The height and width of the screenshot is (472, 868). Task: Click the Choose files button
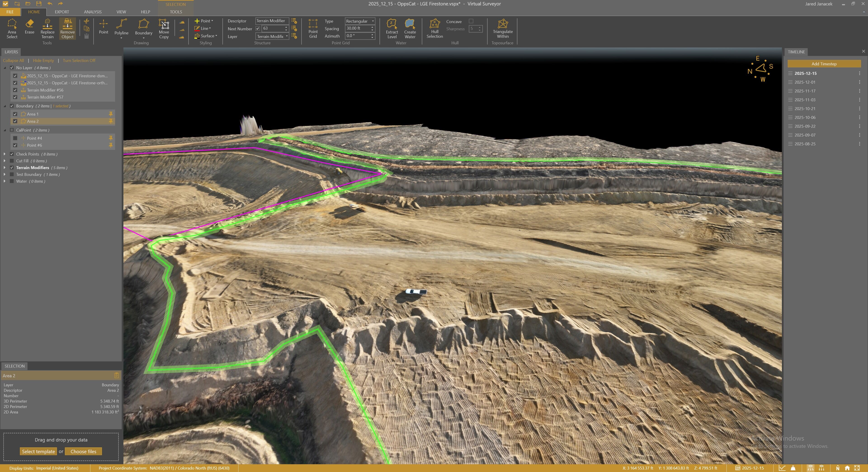tap(83, 451)
